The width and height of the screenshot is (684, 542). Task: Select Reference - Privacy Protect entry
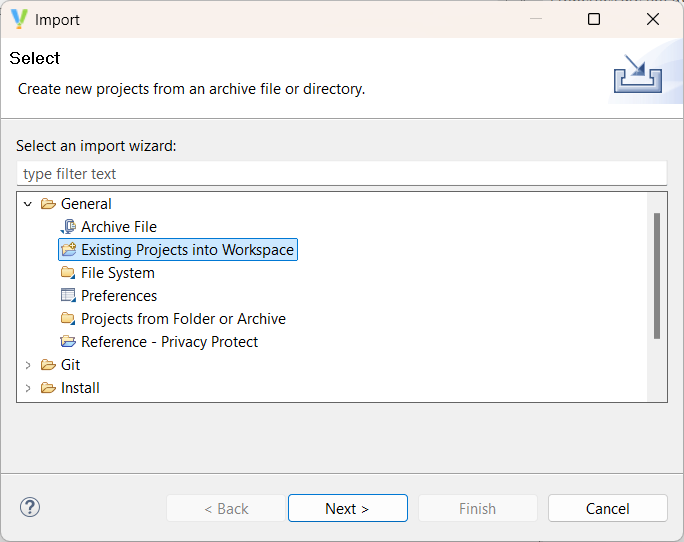point(169,342)
